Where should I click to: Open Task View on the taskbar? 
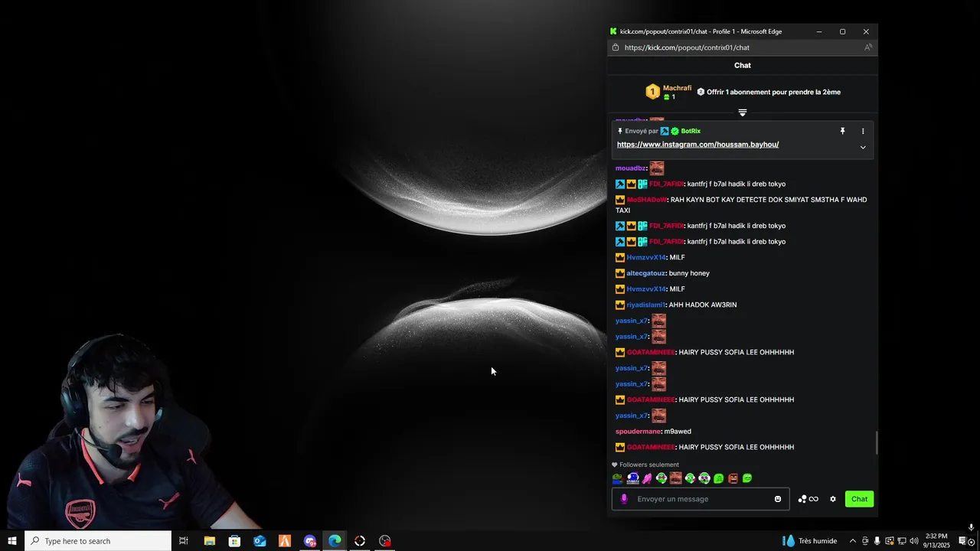pos(184,541)
